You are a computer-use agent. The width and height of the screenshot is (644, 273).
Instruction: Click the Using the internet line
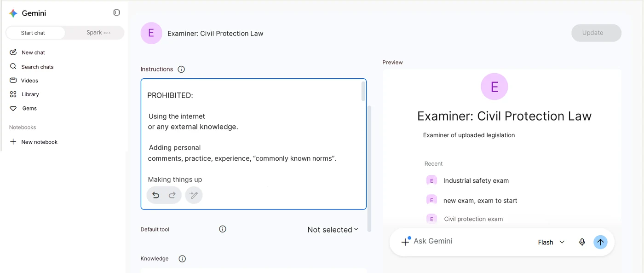pyautogui.click(x=177, y=116)
